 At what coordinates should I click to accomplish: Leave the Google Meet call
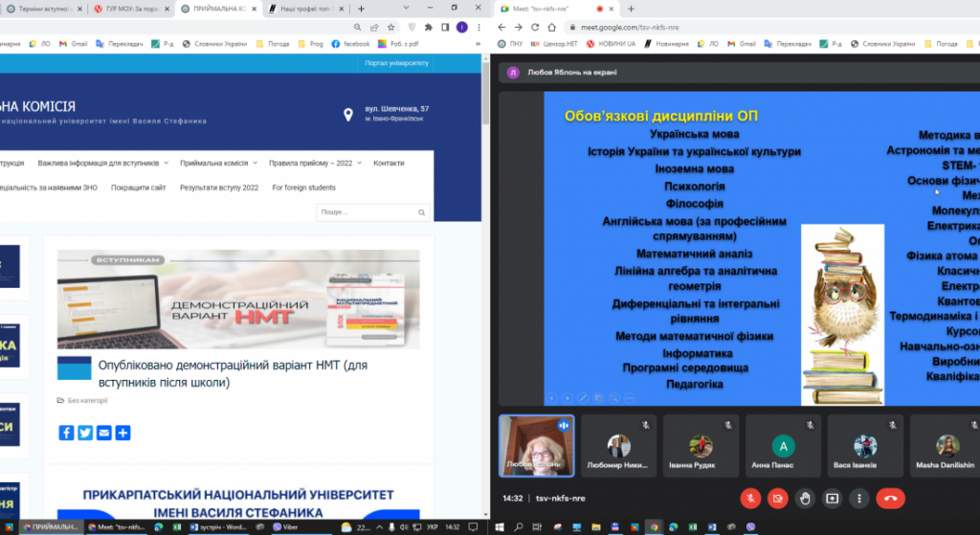tap(891, 498)
